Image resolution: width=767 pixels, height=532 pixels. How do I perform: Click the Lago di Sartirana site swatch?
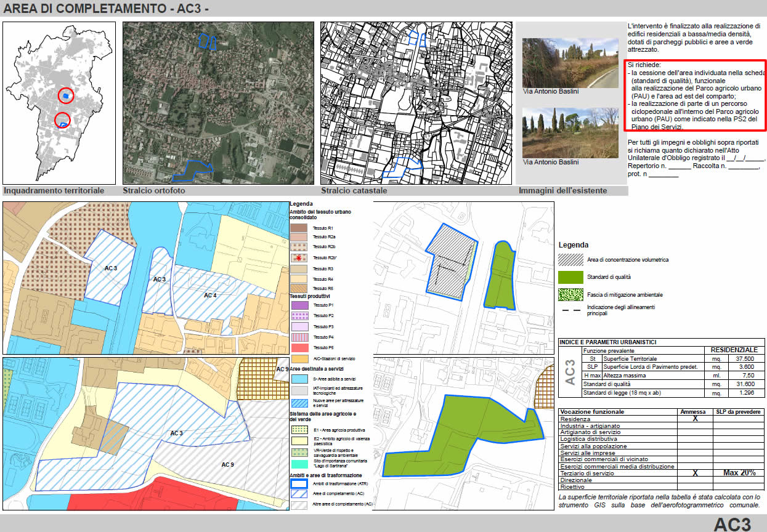coord(299,463)
